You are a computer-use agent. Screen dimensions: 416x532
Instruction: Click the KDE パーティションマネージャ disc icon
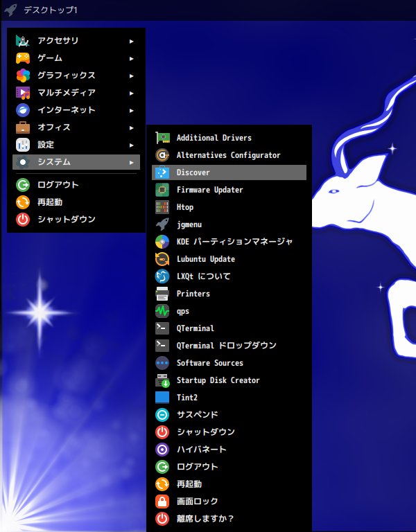[x=162, y=242]
